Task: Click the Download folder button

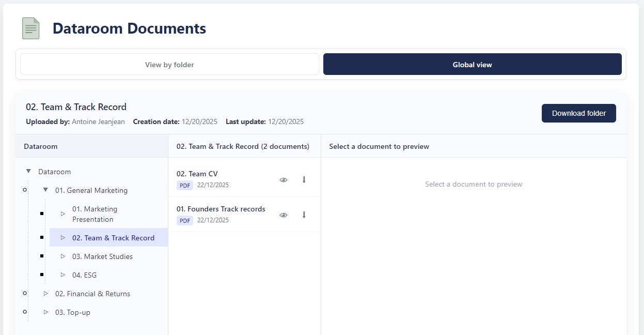Action: [578, 113]
